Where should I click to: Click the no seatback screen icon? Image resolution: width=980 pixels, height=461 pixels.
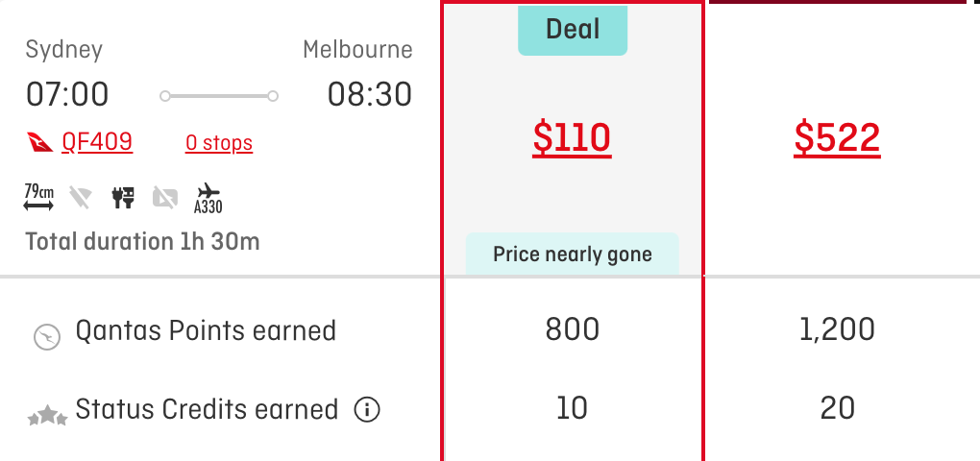165,198
